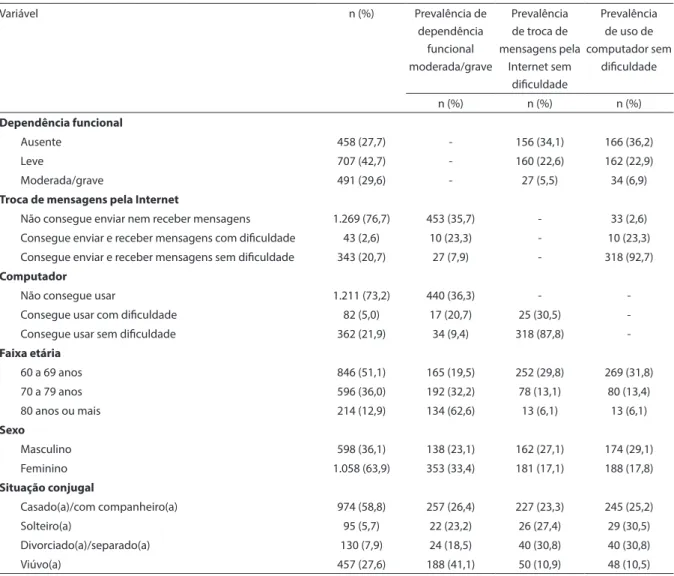Click the Não consegue enviar nem receber mensagens row
674x576 pixels.
337,219
